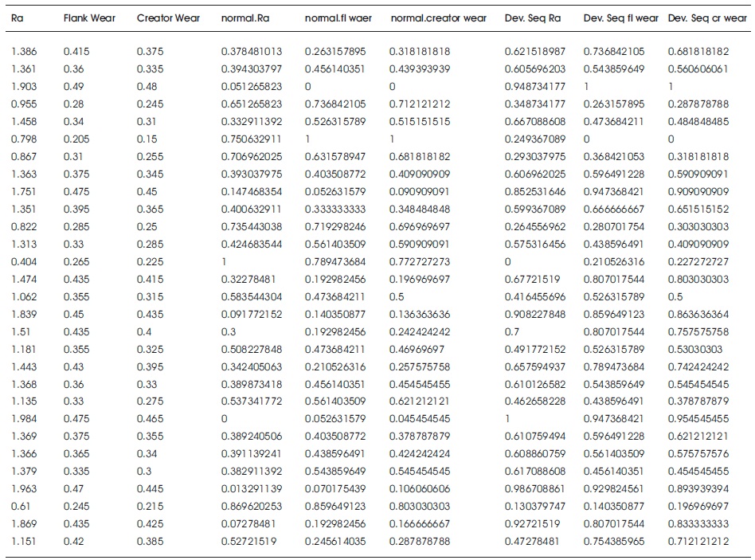Click normal.Ra cell 0.750632911

tap(252, 139)
